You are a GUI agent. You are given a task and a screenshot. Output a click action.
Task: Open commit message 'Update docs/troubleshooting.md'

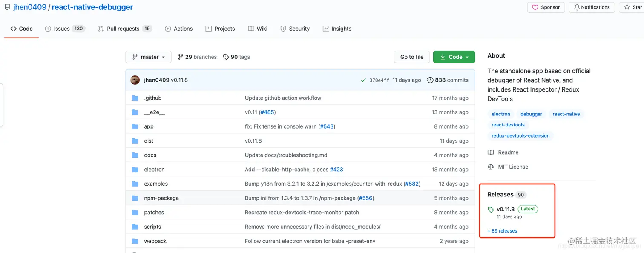point(286,155)
